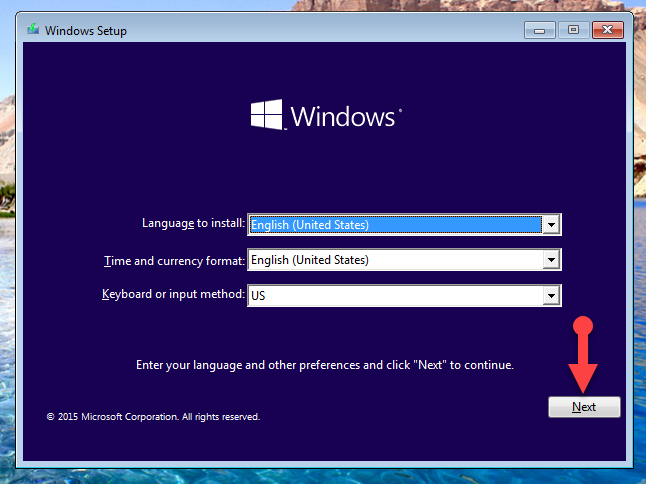Close the Windows Setup window
The image size is (646, 484).
point(606,30)
